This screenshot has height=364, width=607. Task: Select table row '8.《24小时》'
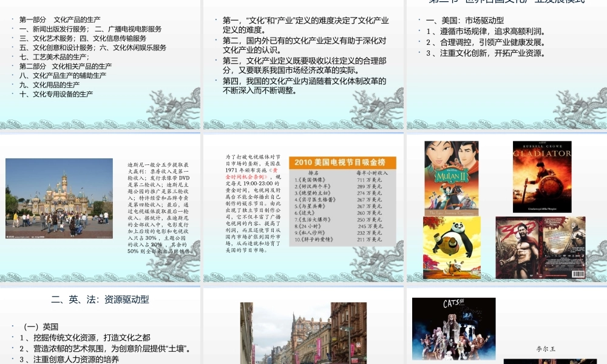click(339, 226)
